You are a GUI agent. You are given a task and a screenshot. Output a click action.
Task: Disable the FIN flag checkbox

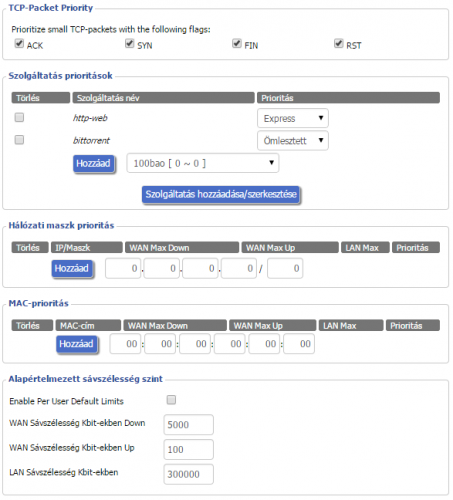[x=237, y=43]
